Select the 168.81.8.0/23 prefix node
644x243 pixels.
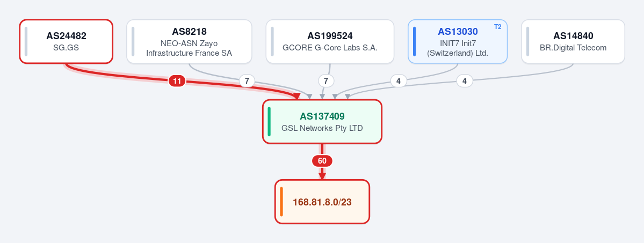coord(322,202)
